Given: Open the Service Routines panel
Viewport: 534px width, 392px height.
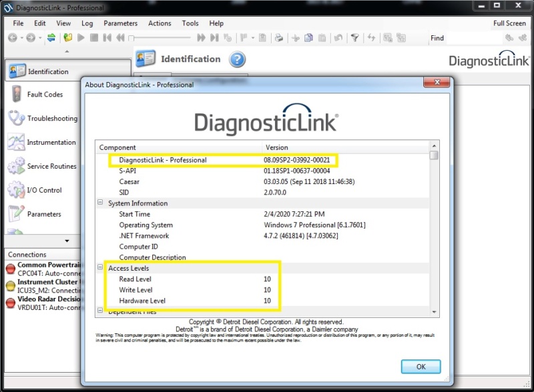Looking at the screenshot, I should click(42, 166).
